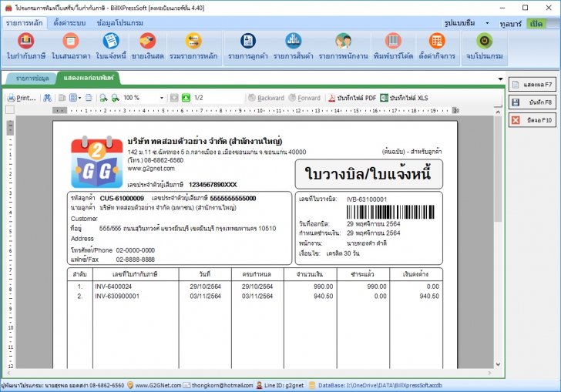Click the vertical scrollbar up arrow
This screenshot has width=561, height=392.
coord(498,112)
